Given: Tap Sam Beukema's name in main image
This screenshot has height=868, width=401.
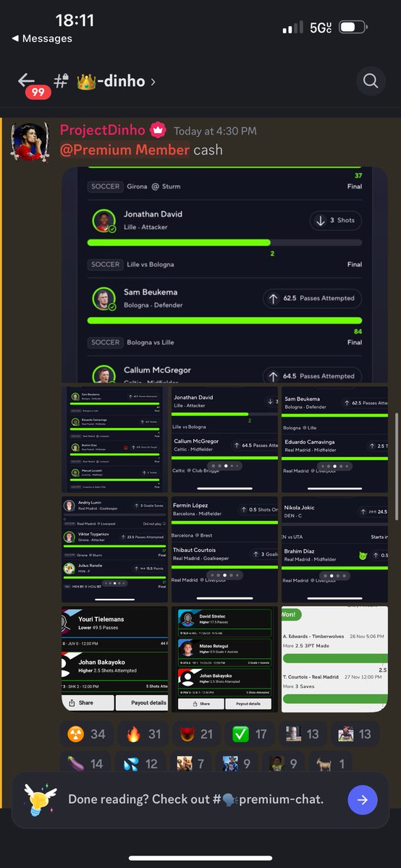Looking at the screenshot, I should (151, 292).
